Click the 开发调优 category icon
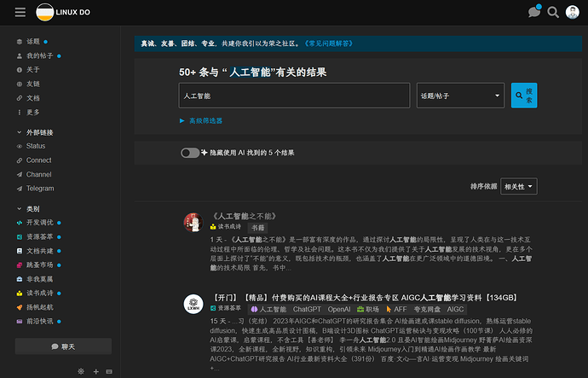 pos(20,223)
